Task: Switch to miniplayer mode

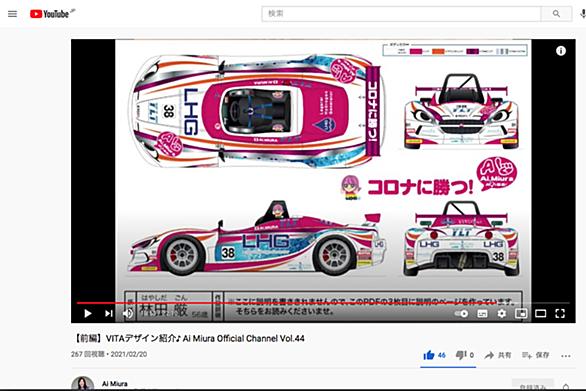Action: [521, 314]
